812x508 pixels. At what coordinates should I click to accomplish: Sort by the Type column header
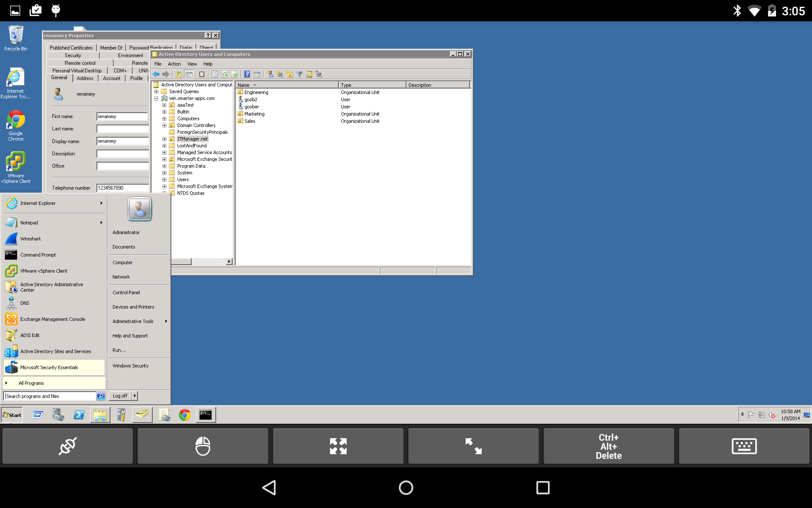tap(372, 85)
